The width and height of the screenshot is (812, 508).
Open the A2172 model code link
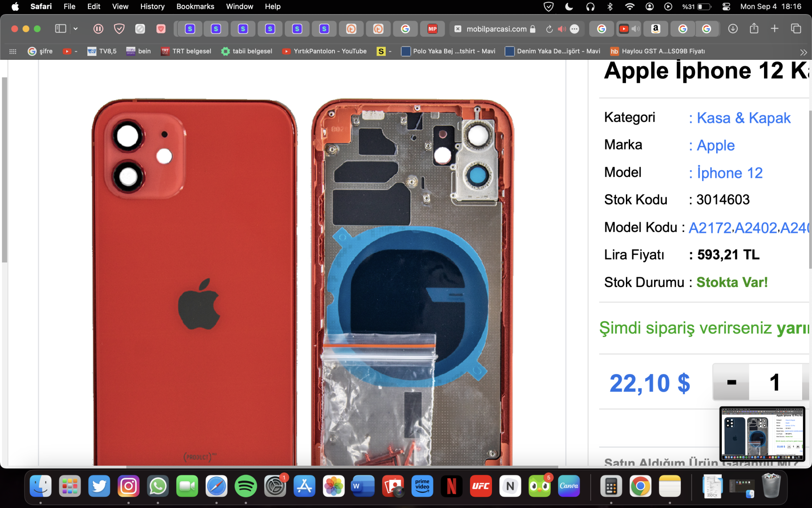pyautogui.click(x=710, y=228)
